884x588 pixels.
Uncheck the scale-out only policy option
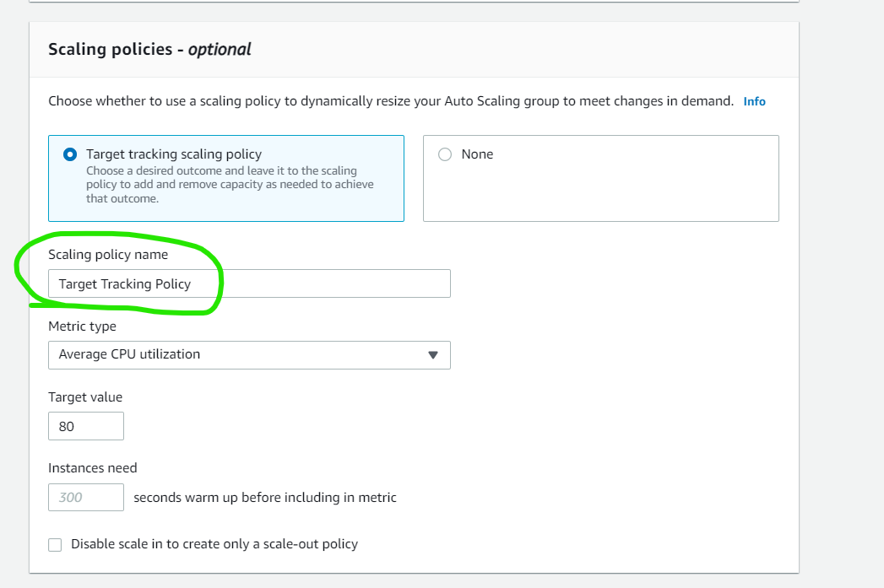(55, 544)
